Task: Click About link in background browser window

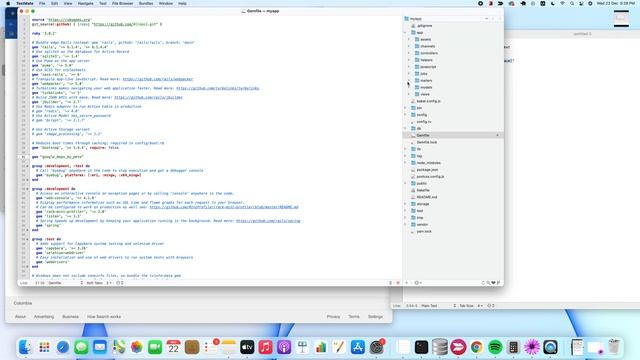Action: click(x=20, y=317)
